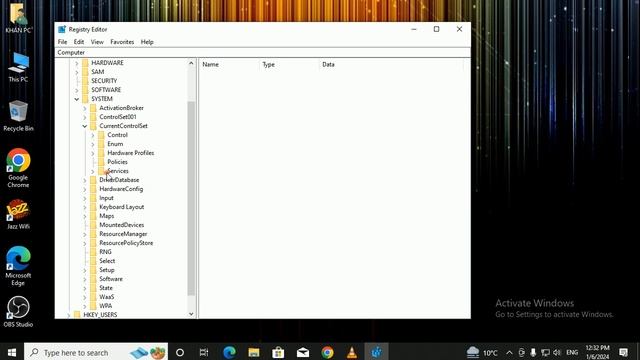The height and width of the screenshot is (360, 640).
Task: Select the Keyboard Layout key
Action: 122,207
